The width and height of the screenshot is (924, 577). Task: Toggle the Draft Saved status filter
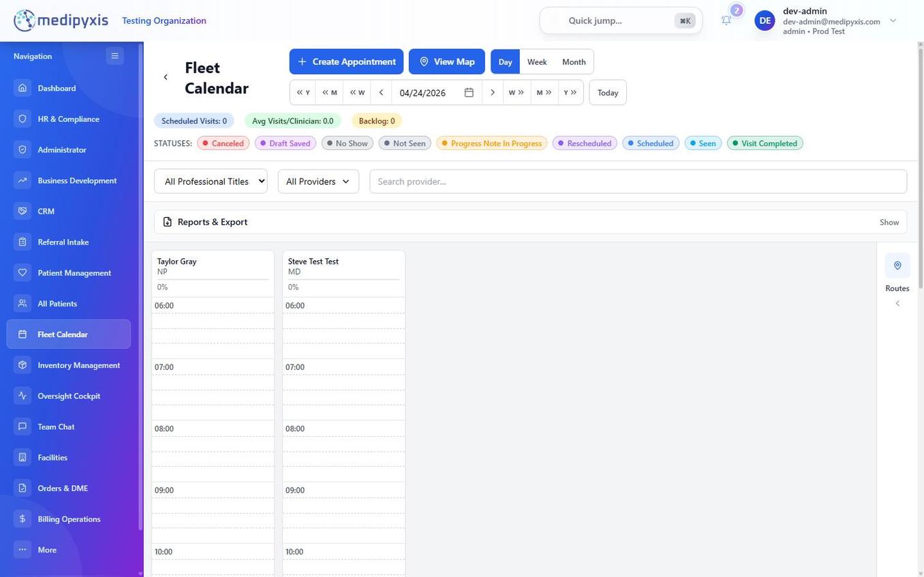pos(285,143)
